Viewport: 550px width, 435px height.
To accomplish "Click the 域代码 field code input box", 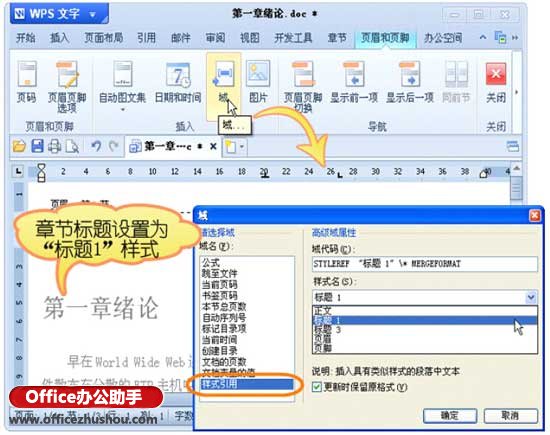I will click(x=424, y=264).
